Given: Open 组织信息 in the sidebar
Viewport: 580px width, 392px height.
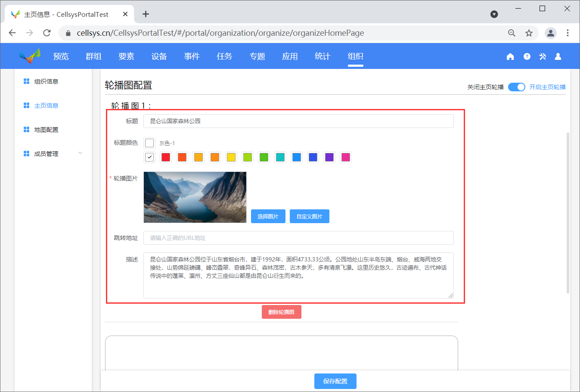Looking at the screenshot, I should (46, 81).
